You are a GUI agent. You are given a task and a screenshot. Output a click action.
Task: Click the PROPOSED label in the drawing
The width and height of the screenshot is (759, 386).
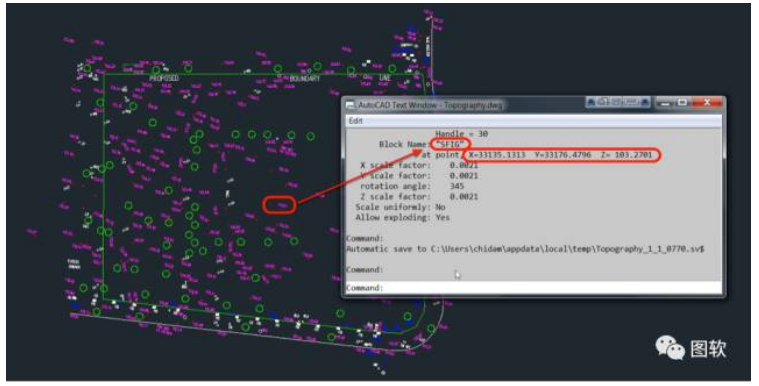[164, 78]
